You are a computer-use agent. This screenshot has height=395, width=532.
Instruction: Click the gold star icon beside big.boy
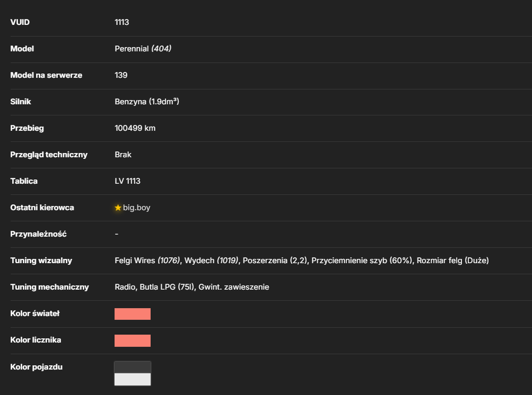pyautogui.click(x=118, y=207)
